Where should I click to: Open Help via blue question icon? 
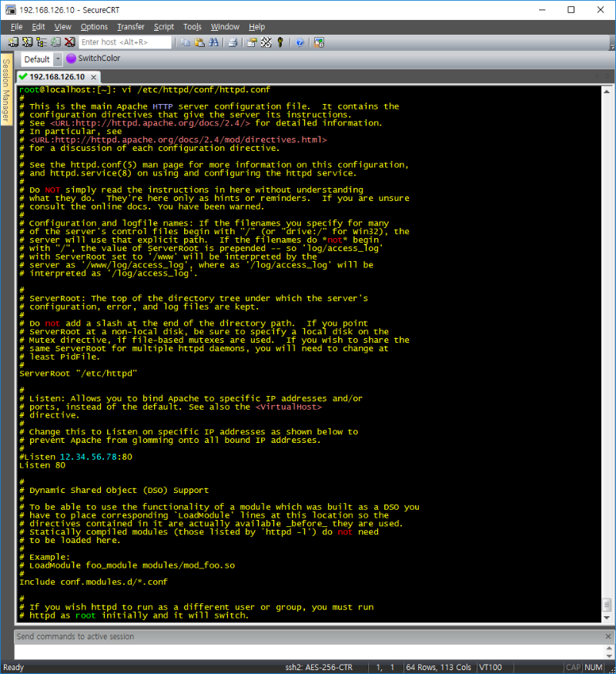click(x=300, y=42)
